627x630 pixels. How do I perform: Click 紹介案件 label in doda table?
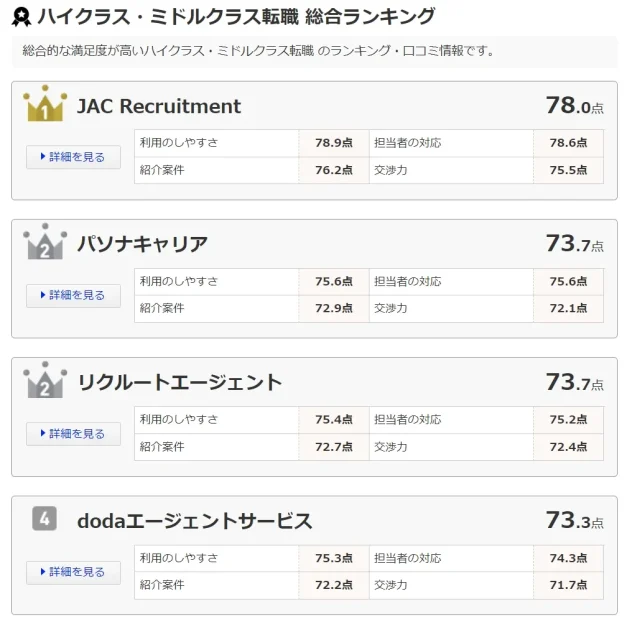(162, 585)
